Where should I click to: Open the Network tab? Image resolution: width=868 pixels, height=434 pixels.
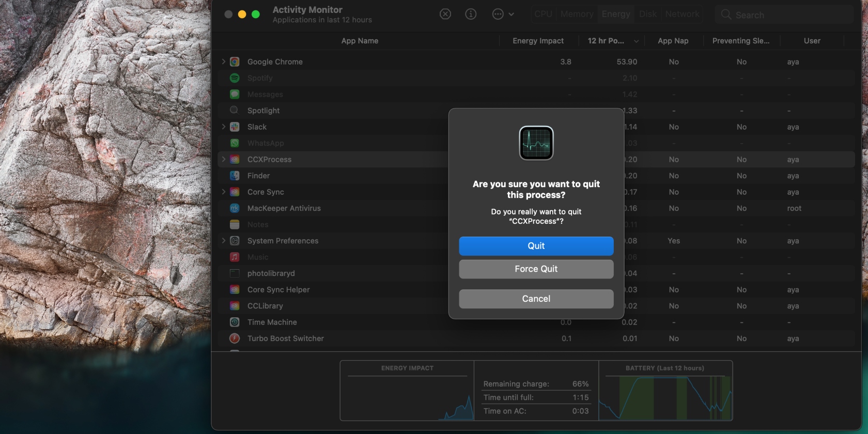pyautogui.click(x=682, y=14)
